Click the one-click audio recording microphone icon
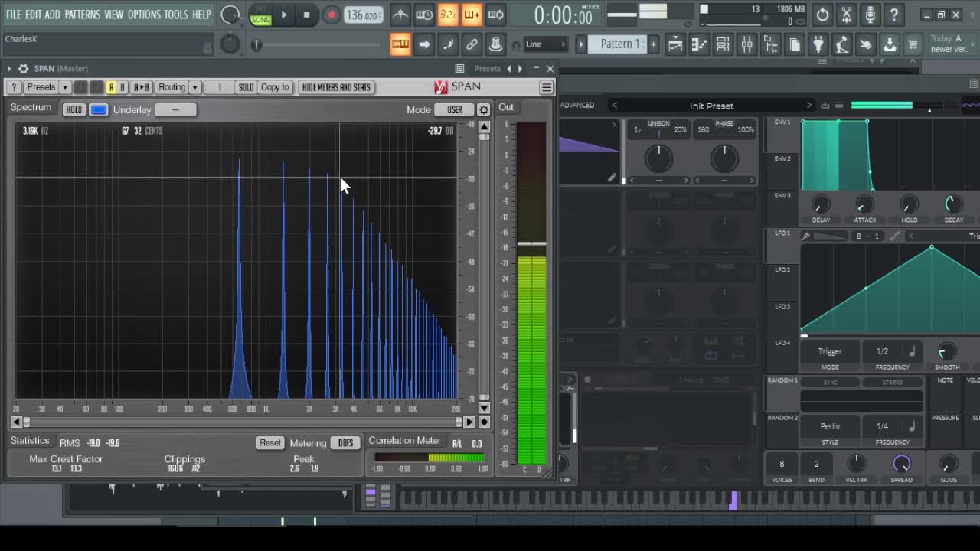Screen dimensions: 980x551 point(870,15)
